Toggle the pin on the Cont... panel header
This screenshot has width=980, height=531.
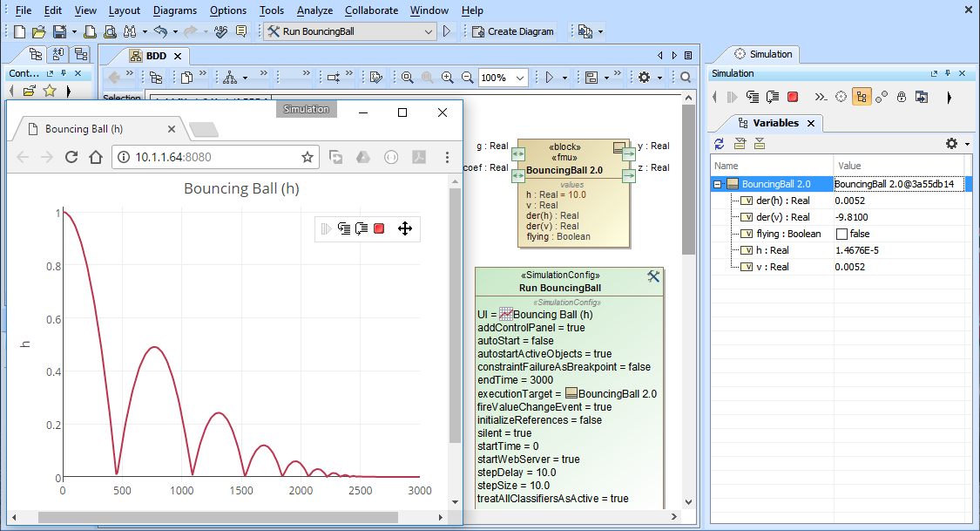pyautogui.click(x=64, y=73)
